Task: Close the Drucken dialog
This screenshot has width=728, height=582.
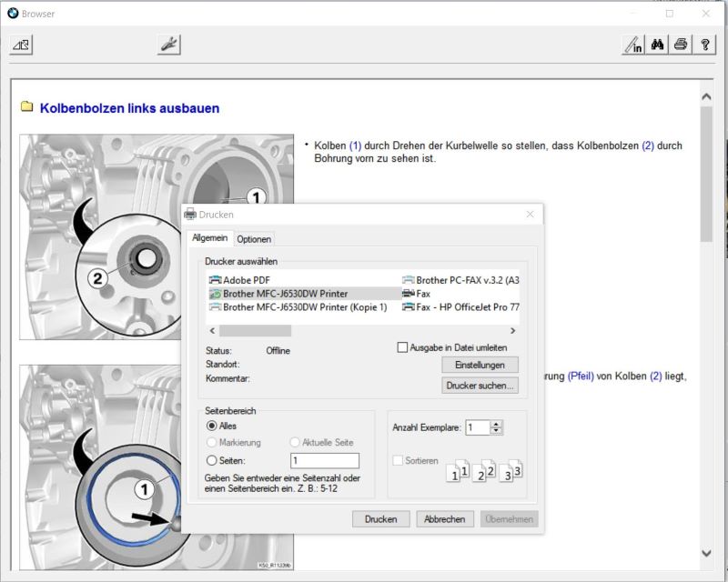Action: point(531,214)
